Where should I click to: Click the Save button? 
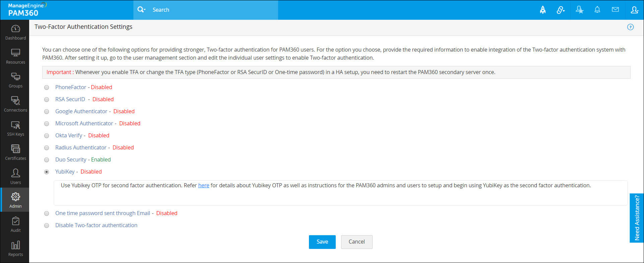point(322,242)
